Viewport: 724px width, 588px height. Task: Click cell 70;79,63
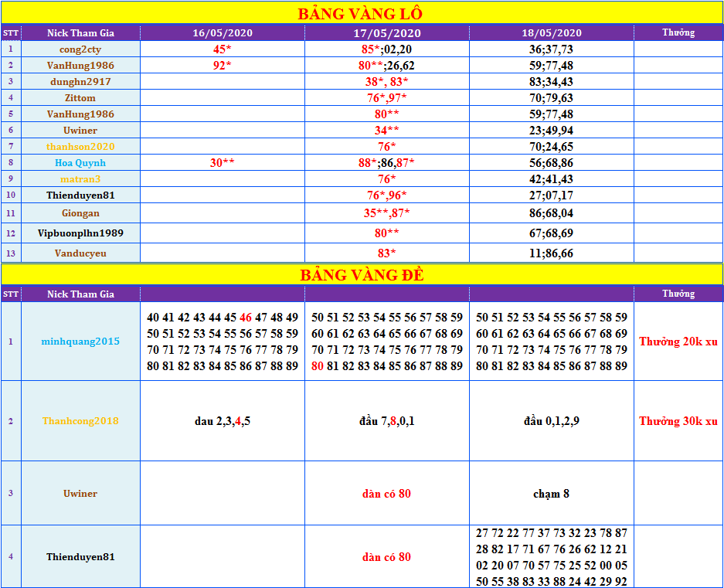(552, 97)
